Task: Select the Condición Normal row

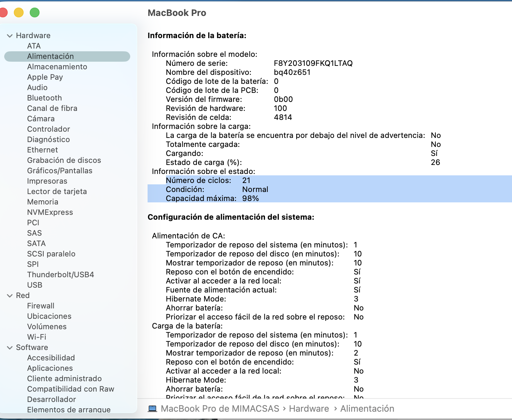Action: [330, 189]
